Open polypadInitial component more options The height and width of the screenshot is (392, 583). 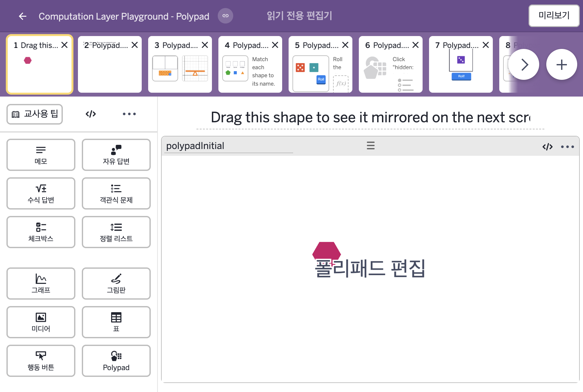(568, 147)
